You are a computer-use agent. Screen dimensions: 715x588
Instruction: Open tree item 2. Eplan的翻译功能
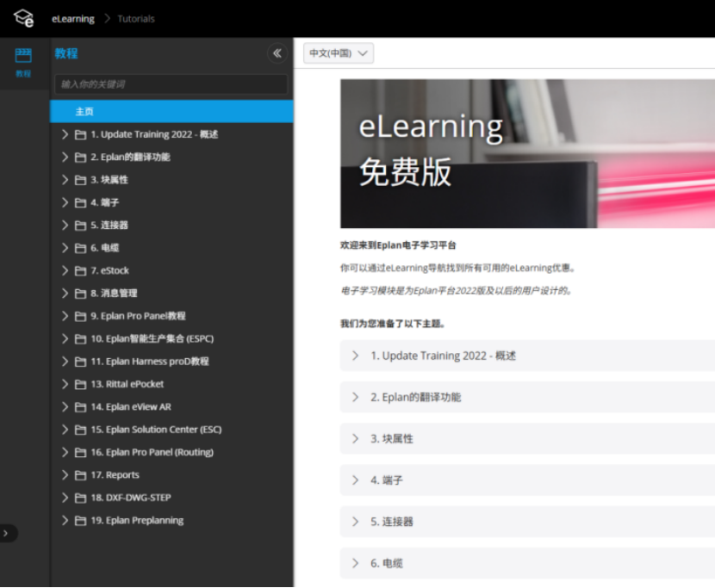[130, 158]
